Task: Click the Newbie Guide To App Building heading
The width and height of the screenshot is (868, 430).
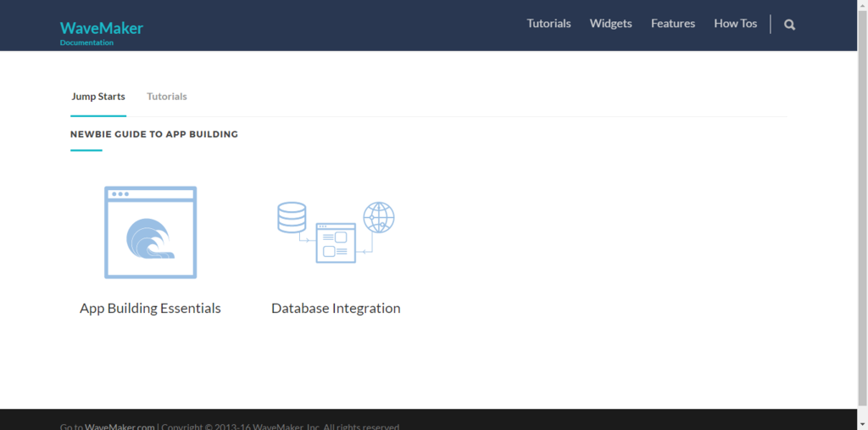Action: coord(154,134)
